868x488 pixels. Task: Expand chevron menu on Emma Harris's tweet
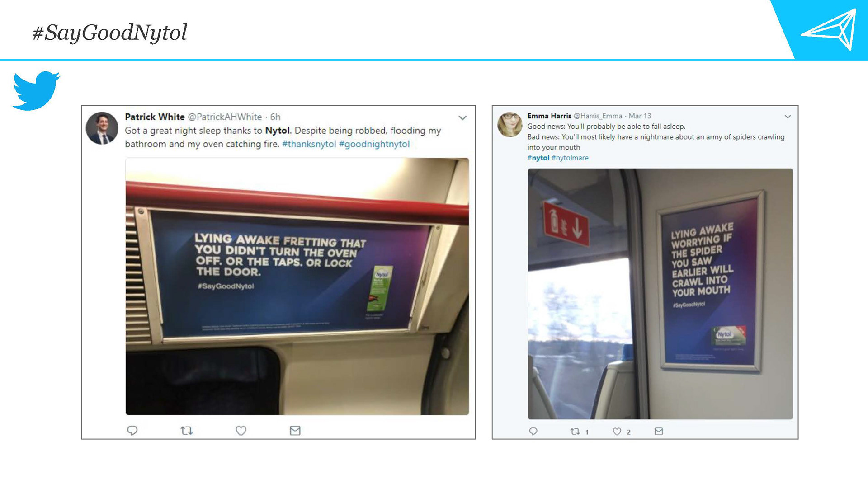788,117
